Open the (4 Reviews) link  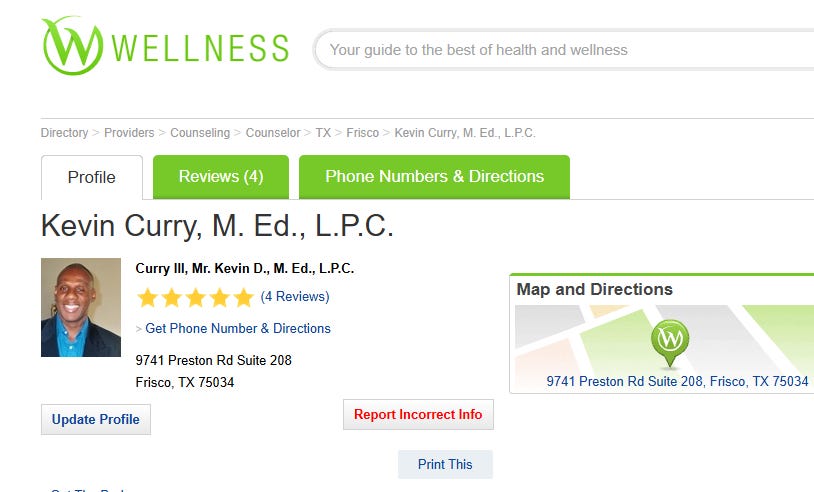(295, 296)
